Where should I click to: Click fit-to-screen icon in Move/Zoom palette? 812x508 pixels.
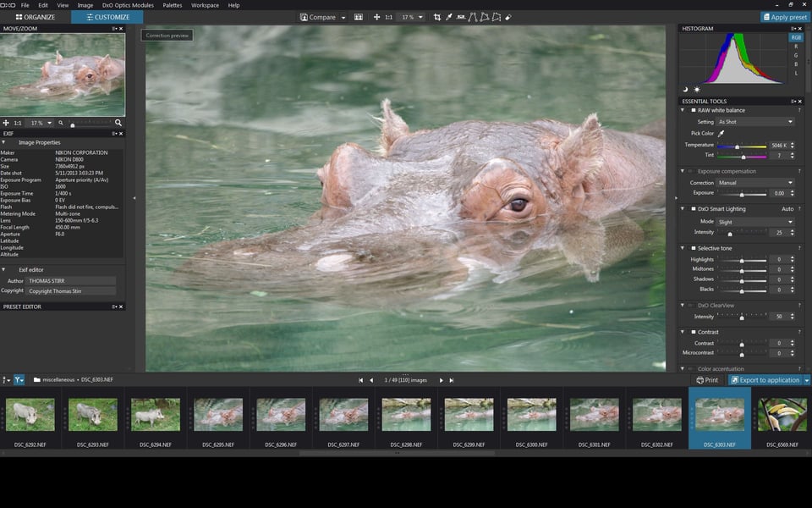[6, 123]
